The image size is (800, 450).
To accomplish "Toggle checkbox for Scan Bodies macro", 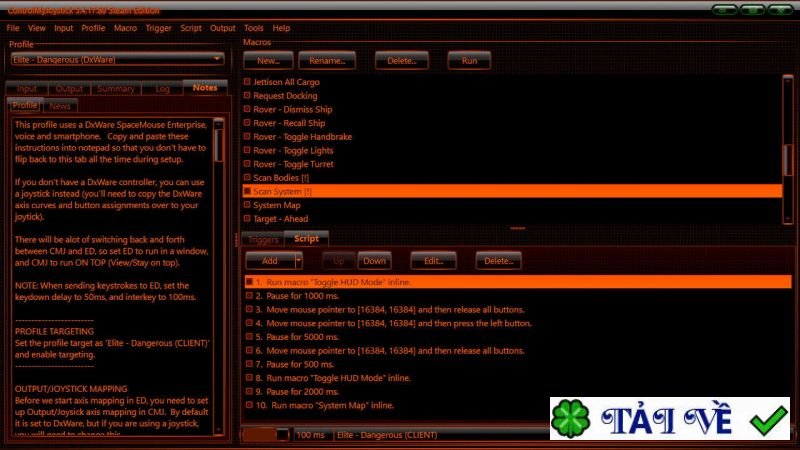I will (247, 178).
